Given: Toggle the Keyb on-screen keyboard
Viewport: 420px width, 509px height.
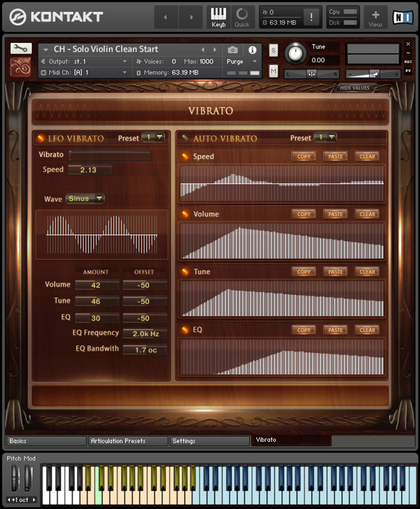Looking at the screenshot, I should tap(218, 17).
